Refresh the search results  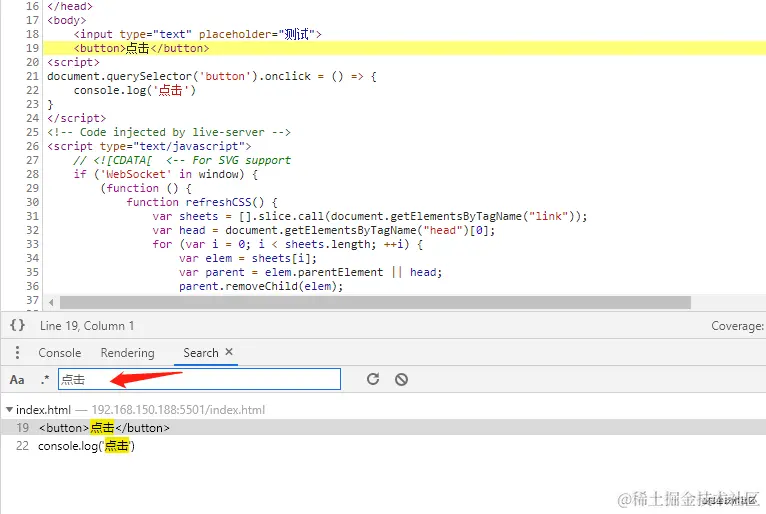pos(373,379)
